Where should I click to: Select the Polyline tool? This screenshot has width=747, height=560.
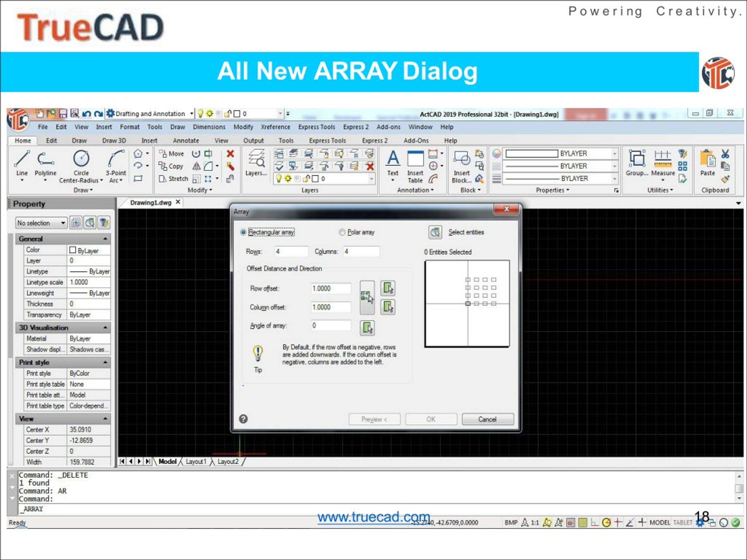click(x=45, y=163)
